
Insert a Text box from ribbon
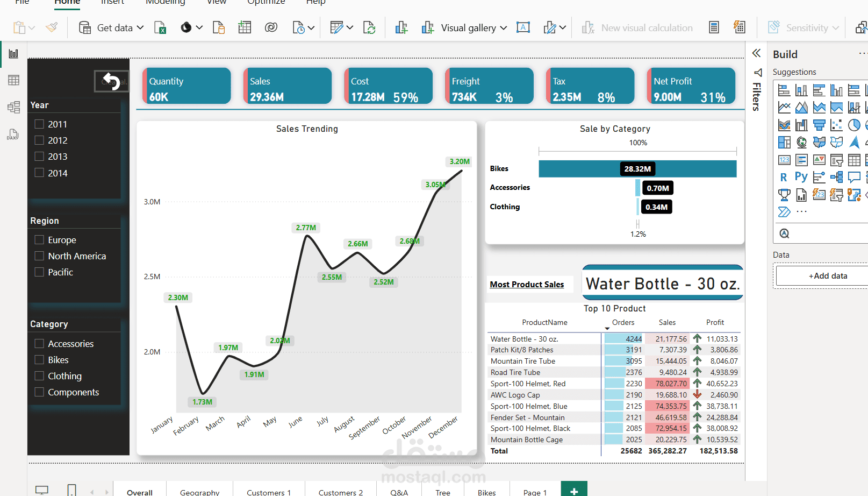[523, 27]
